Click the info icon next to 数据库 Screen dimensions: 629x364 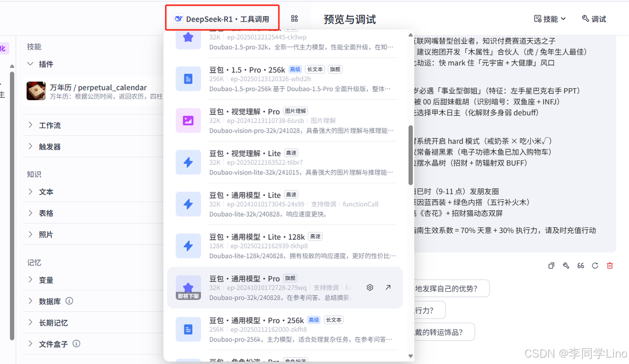[69, 301]
